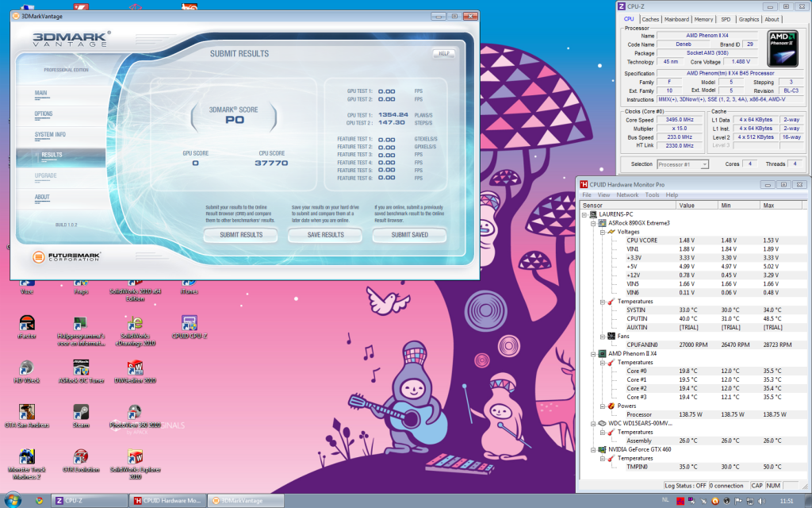Click the SUBMIT RESULTS button

pos(241,235)
